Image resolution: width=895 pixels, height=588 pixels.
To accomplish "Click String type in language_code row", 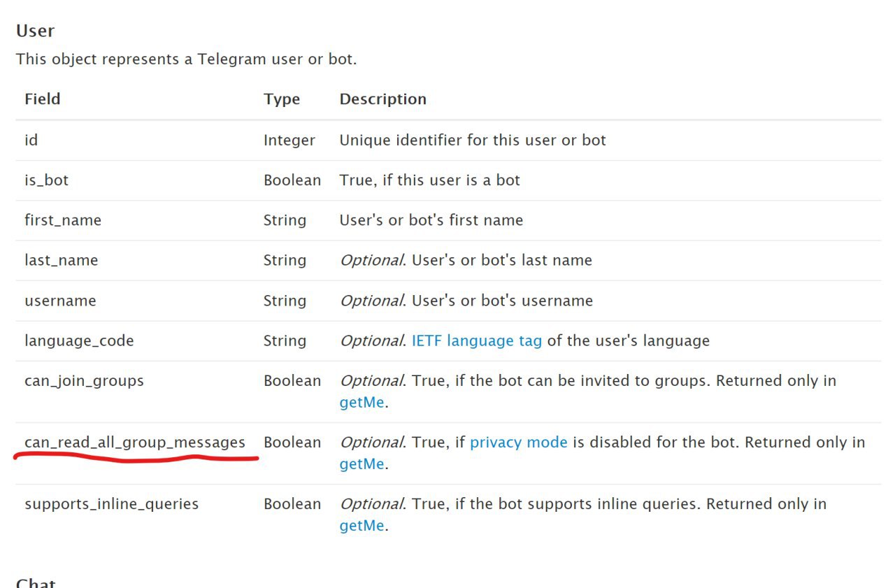I will (x=285, y=340).
